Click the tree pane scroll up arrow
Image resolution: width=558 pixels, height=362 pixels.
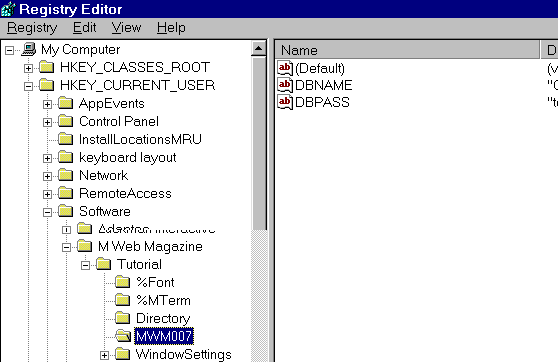[x=259, y=49]
